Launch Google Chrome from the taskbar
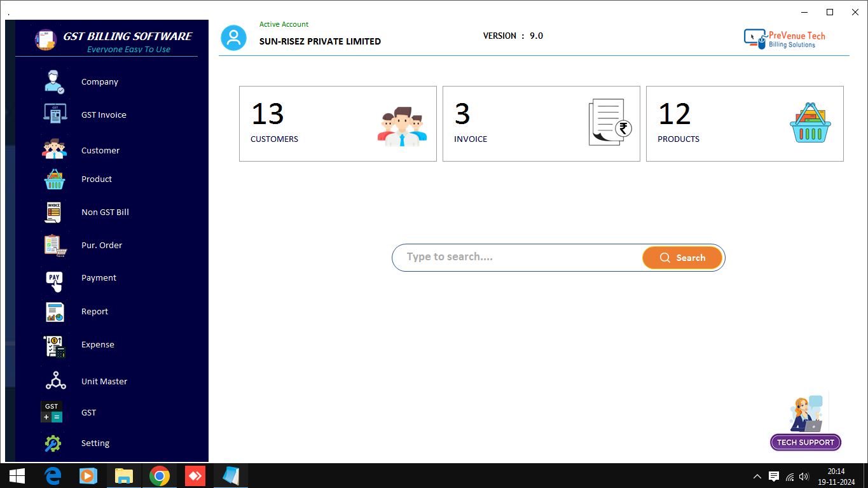Screen dimensions: 868x488 pos(160,476)
